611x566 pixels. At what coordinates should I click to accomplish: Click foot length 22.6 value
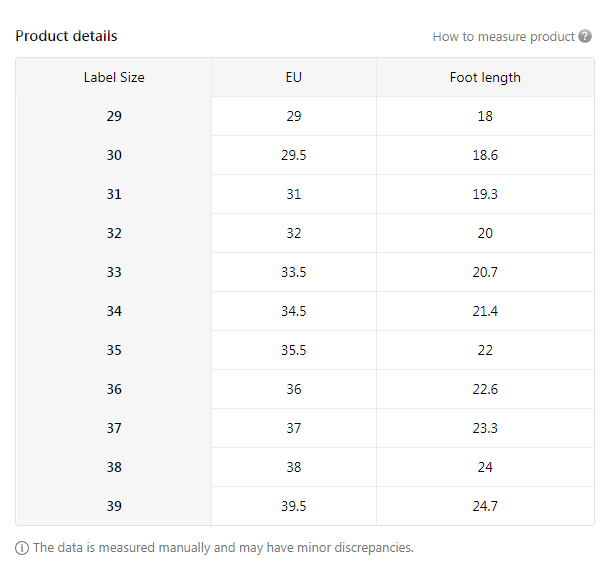[485, 389]
